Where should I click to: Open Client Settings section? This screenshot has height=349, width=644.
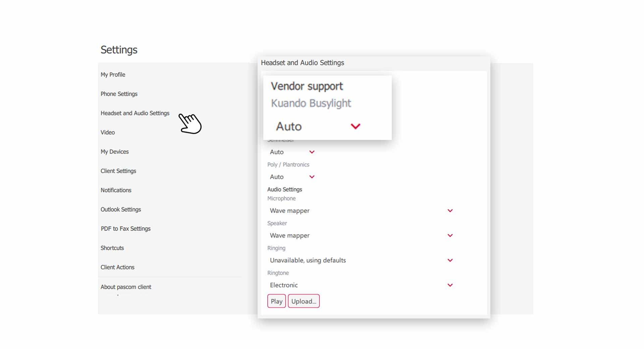coord(118,171)
